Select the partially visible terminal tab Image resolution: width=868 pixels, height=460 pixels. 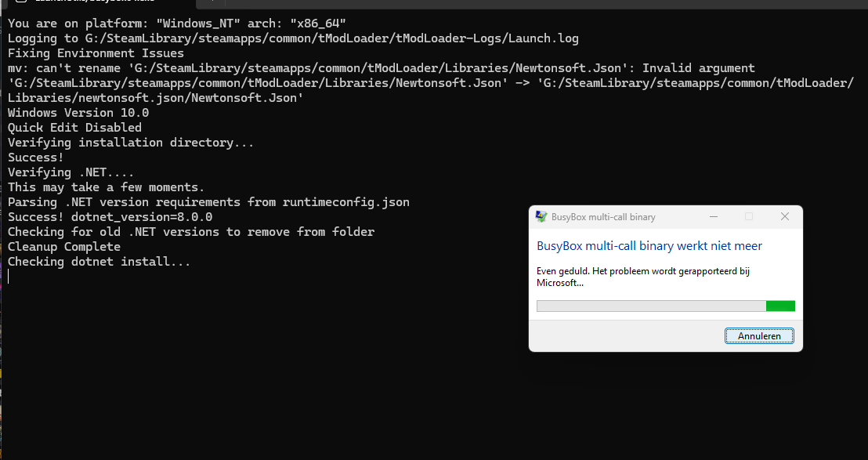coord(98,2)
